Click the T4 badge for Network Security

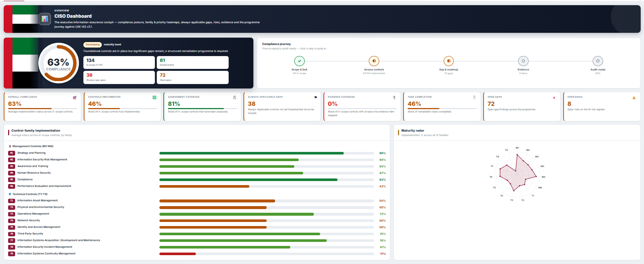click(11, 220)
